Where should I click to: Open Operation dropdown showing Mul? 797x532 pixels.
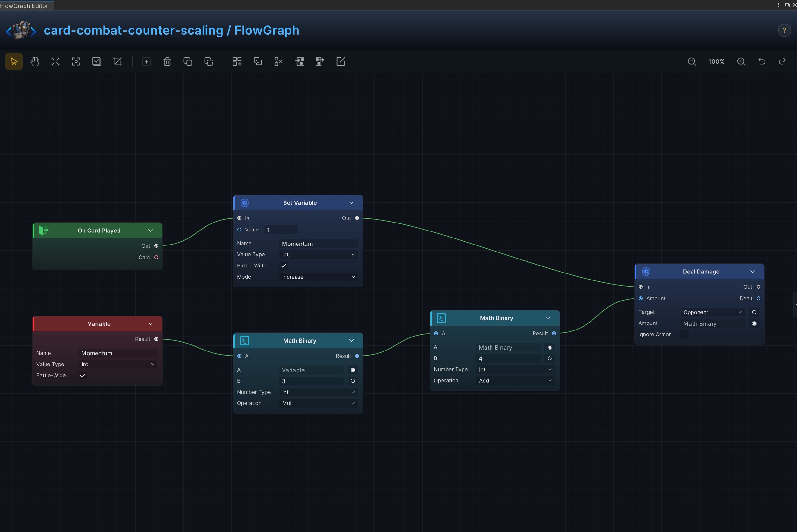(319, 403)
